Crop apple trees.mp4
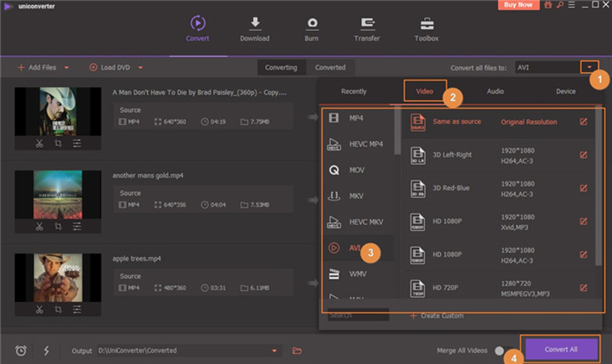 (x=58, y=309)
